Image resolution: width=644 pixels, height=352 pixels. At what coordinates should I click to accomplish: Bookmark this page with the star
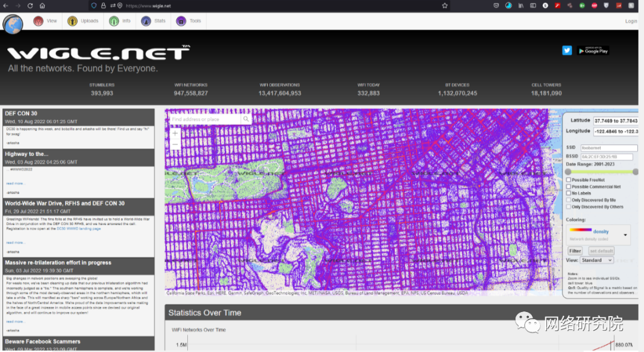coord(445,6)
